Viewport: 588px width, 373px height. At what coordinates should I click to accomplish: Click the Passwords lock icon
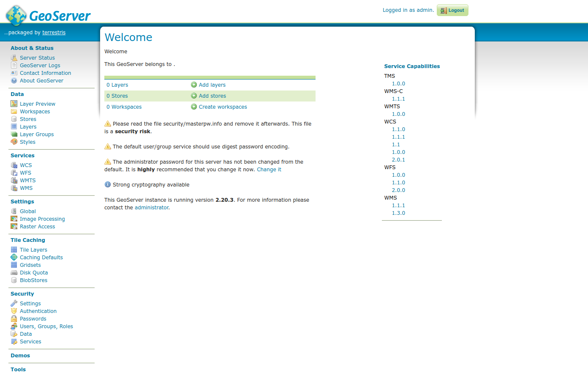(x=14, y=319)
